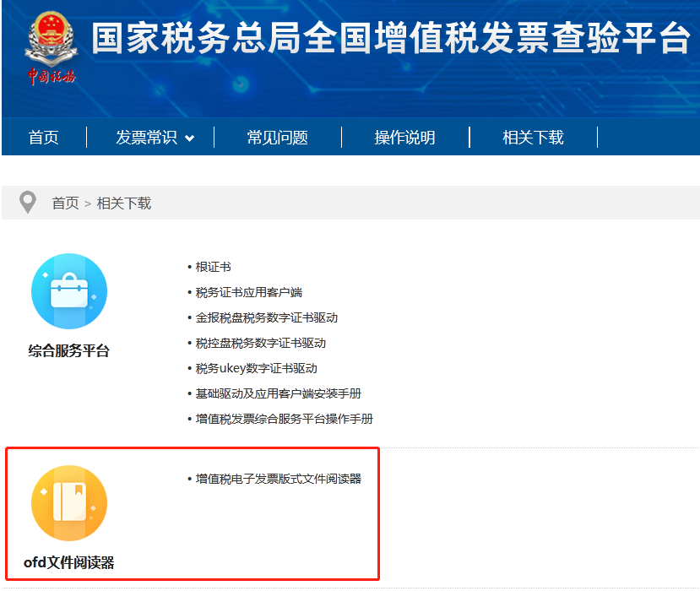Click 相关下载 in the breadcrumb trail
The width and height of the screenshot is (700, 591).
tap(124, 203)
